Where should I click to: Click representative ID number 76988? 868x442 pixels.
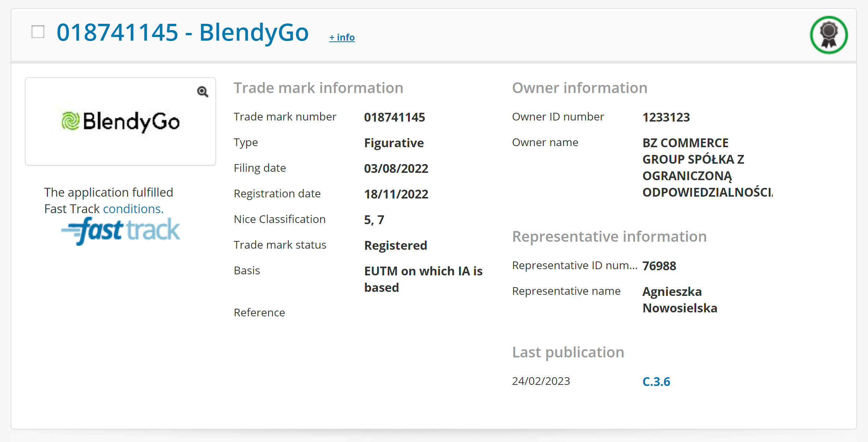[659, 266]
